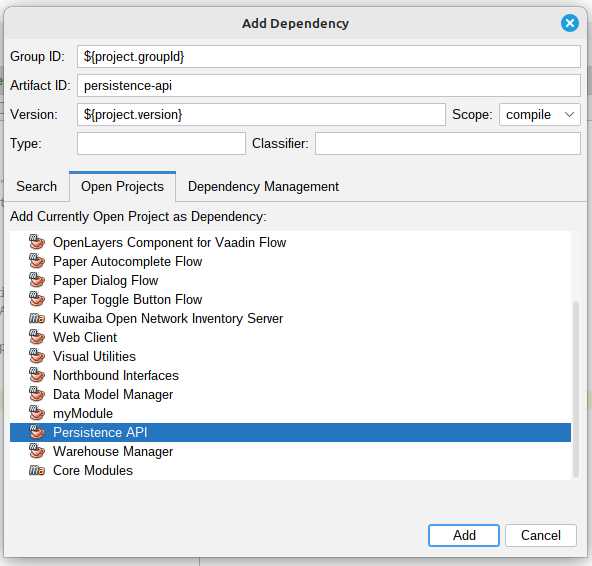Pick the Northbound Interfaces project
The height and width of the screenshot is (566, 592).
(x=290, y=375)
